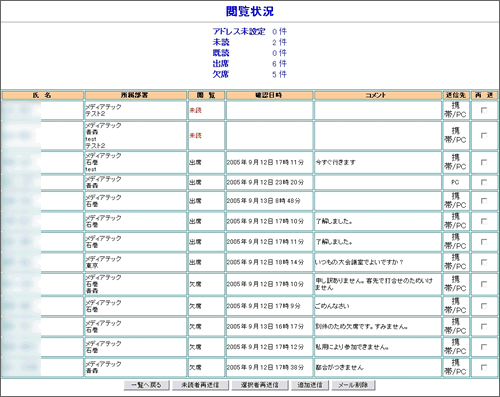Click the 未読者再送信 button
Screen dimensions: 500x397
200,385
